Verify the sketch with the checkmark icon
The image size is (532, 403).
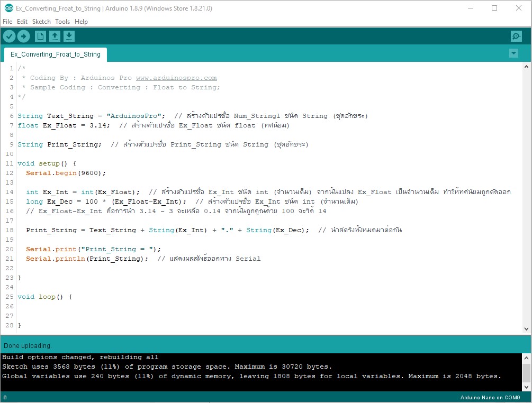9,36
